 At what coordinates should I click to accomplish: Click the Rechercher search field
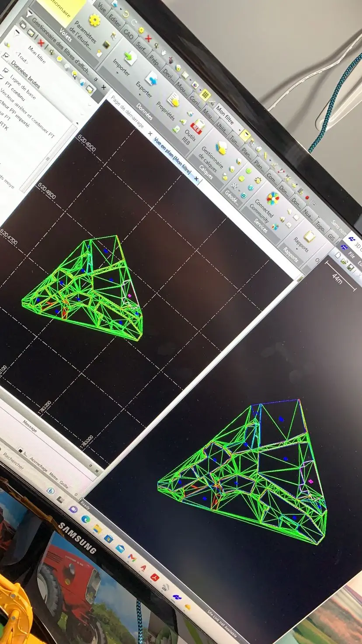click(13, 461)
